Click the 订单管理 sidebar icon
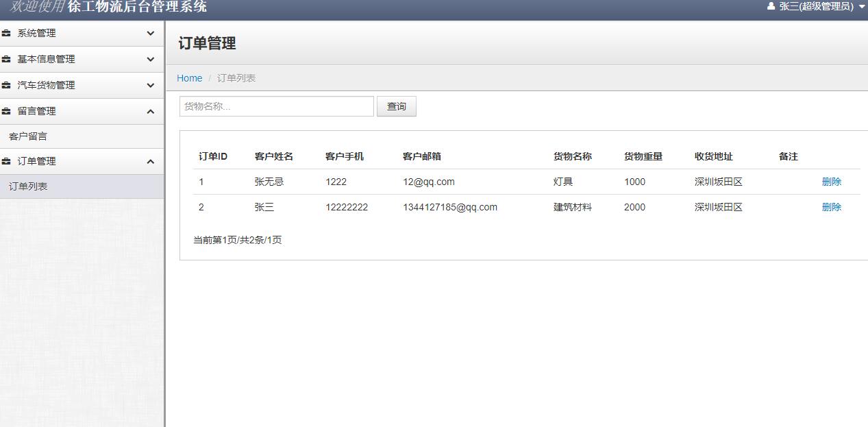Screen dimensions: 868x427 tap(8, 161)
